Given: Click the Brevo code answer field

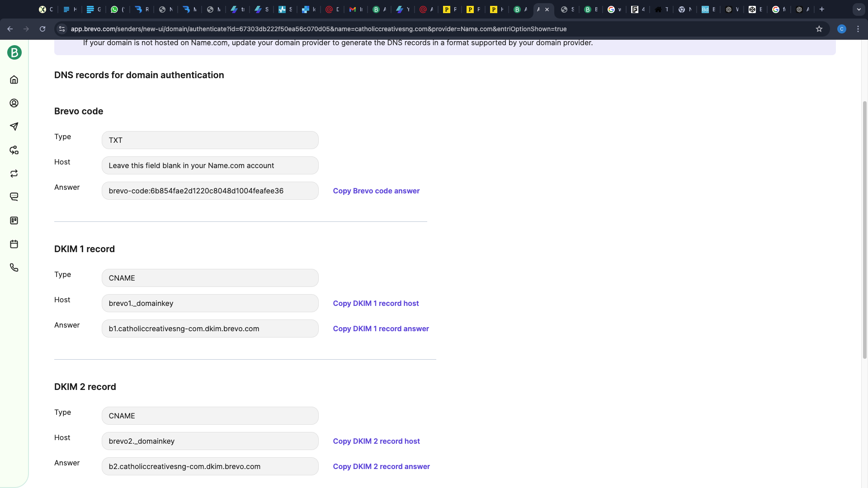Looking at the screenshot, I should tap(210, 191).
